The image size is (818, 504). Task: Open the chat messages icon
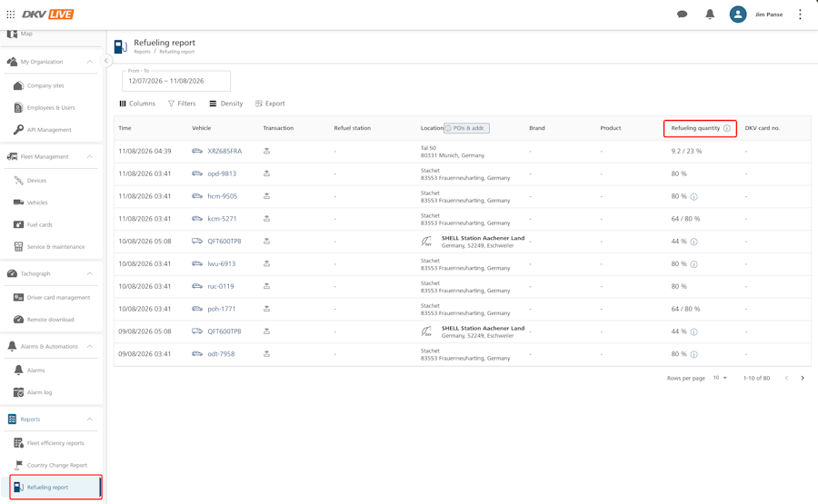point(682,14)
